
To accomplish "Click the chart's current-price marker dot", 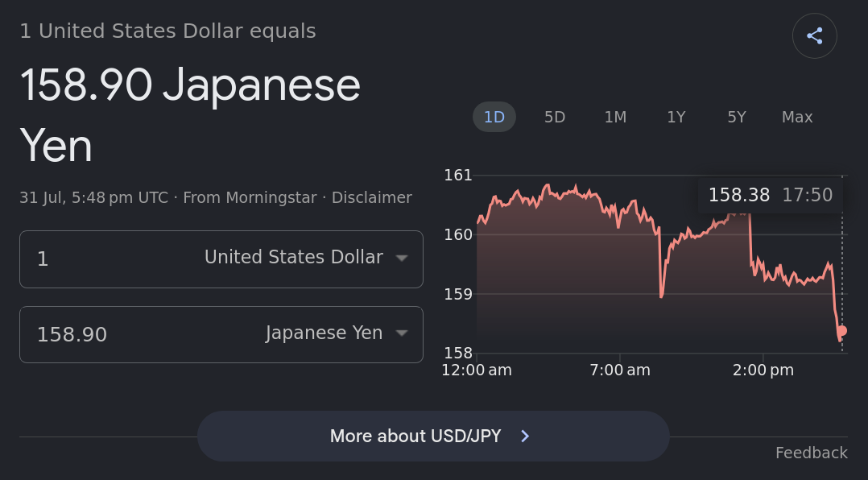I will click(x=842, y=330).
